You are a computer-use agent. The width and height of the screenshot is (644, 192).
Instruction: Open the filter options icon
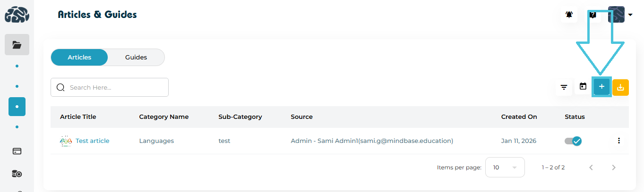pos(564,87)
